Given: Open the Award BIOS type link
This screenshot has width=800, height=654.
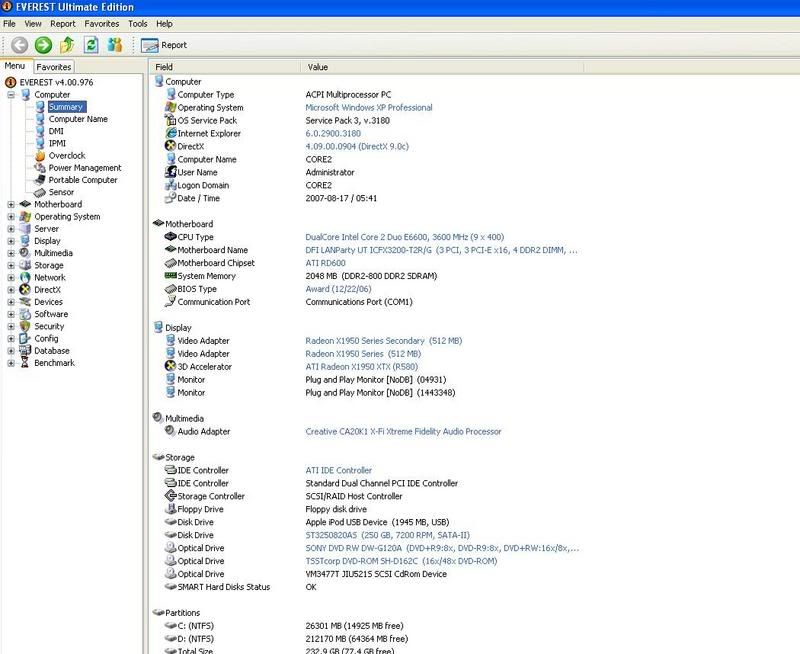Looking at the screenshot, I should coord(338,289).
